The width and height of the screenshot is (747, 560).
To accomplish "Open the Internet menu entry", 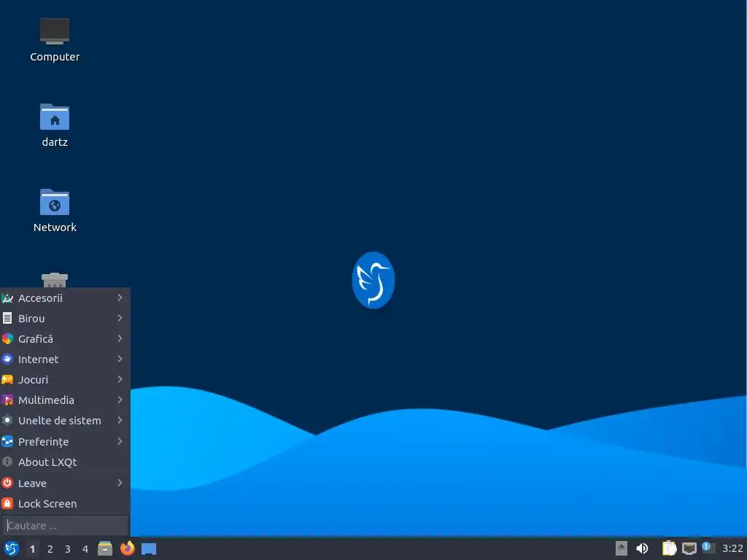I will 65,359.
